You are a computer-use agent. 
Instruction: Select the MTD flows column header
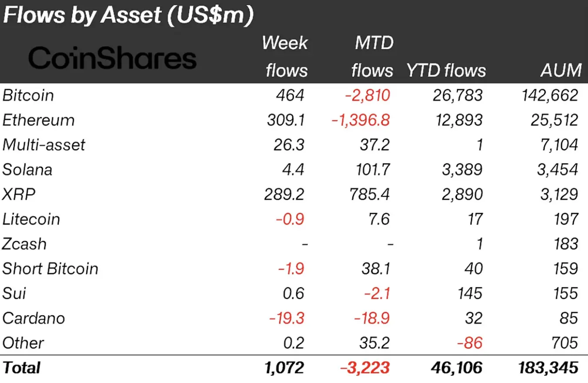(373, 57)
